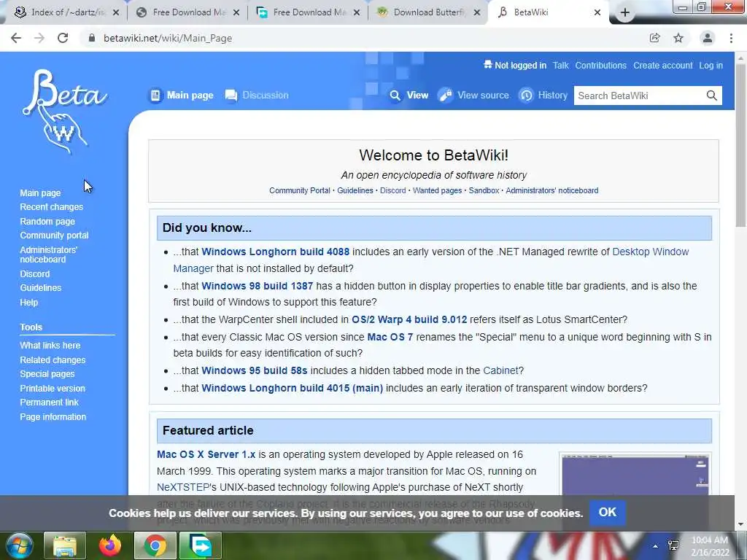Click the network tray icon

click(x=673, y=545)
